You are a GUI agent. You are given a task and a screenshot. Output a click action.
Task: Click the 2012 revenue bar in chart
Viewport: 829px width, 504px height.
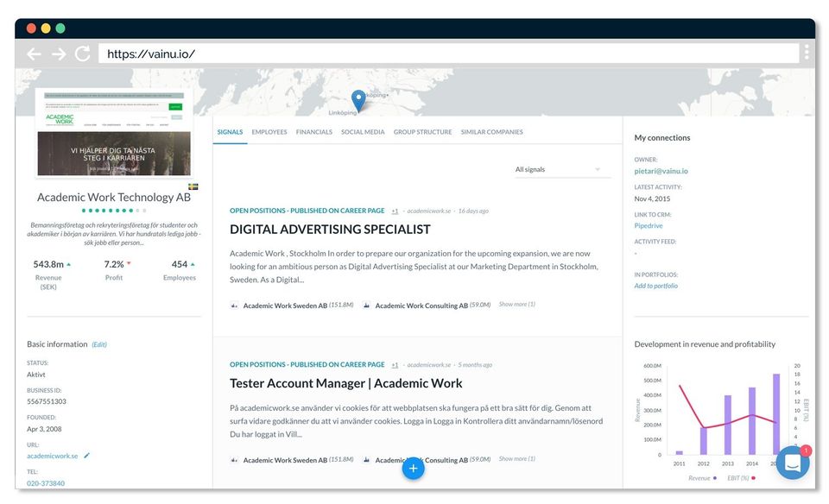[x=703, y=441]
